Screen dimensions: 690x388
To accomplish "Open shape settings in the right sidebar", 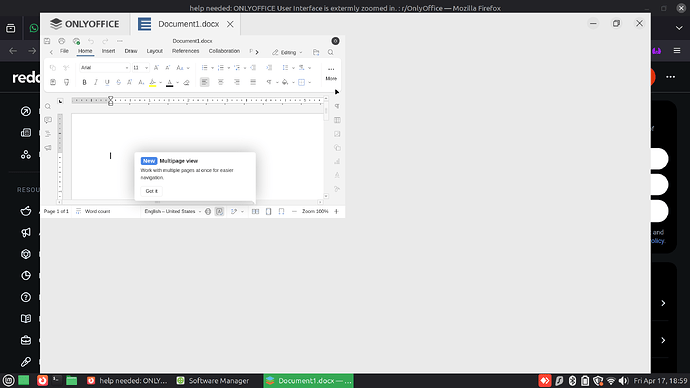I will [x=337, y=148].
